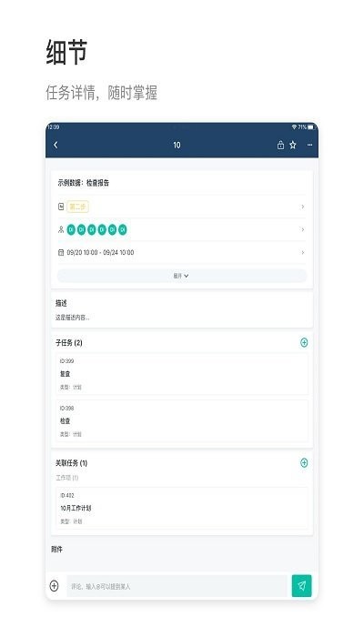Viewport: 364px width, 637px height.
Task: Add a new subtask with plus icon
Action: 304,342
